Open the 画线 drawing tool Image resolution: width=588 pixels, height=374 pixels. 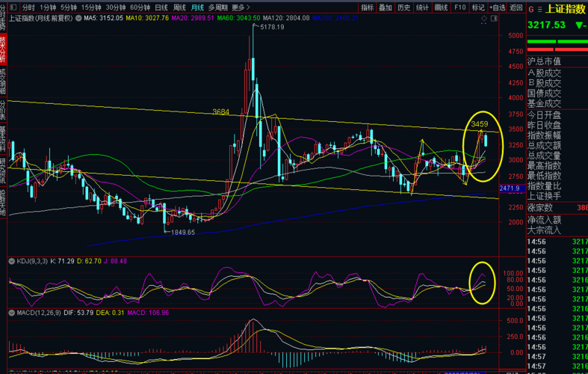pyautogui.click(x=442, y=7)
